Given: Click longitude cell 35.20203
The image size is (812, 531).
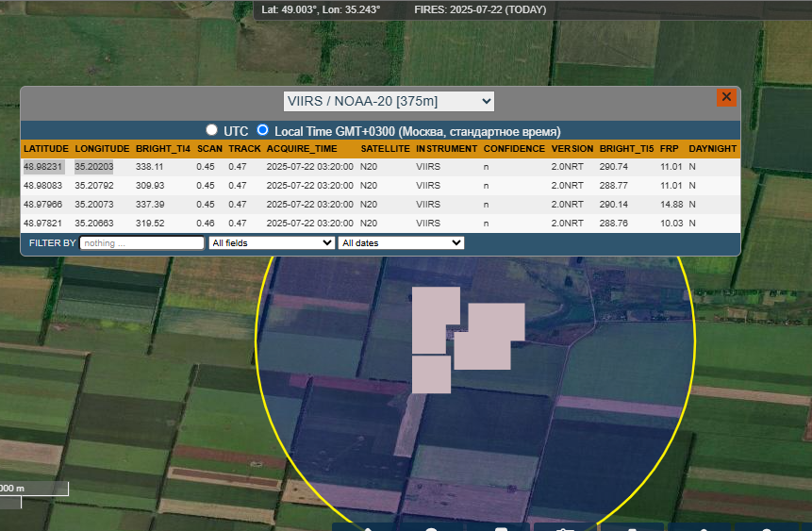Looking at the screenshot, I should tap(93, 167).
